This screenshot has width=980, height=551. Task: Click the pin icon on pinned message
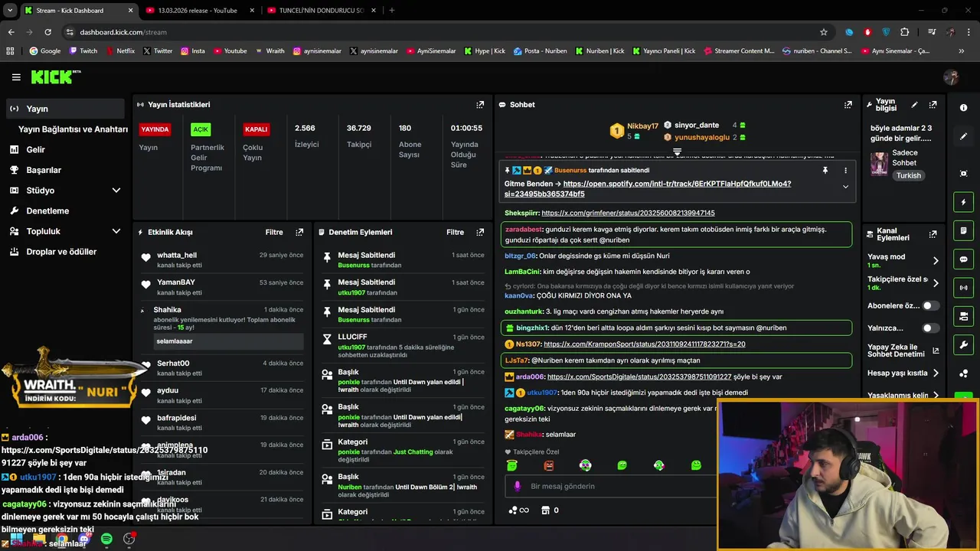825,170
